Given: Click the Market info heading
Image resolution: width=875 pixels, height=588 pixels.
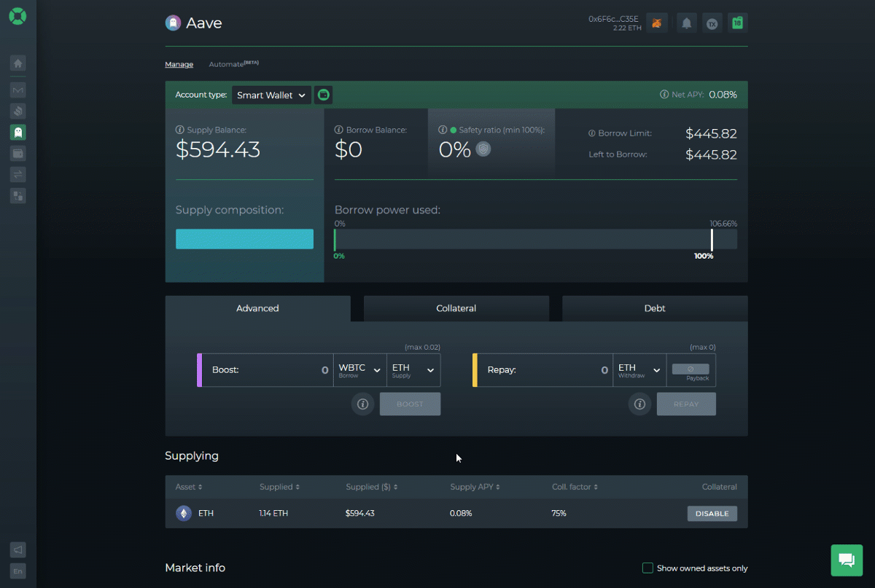Looking at the screenshot, I should (195, 568).
